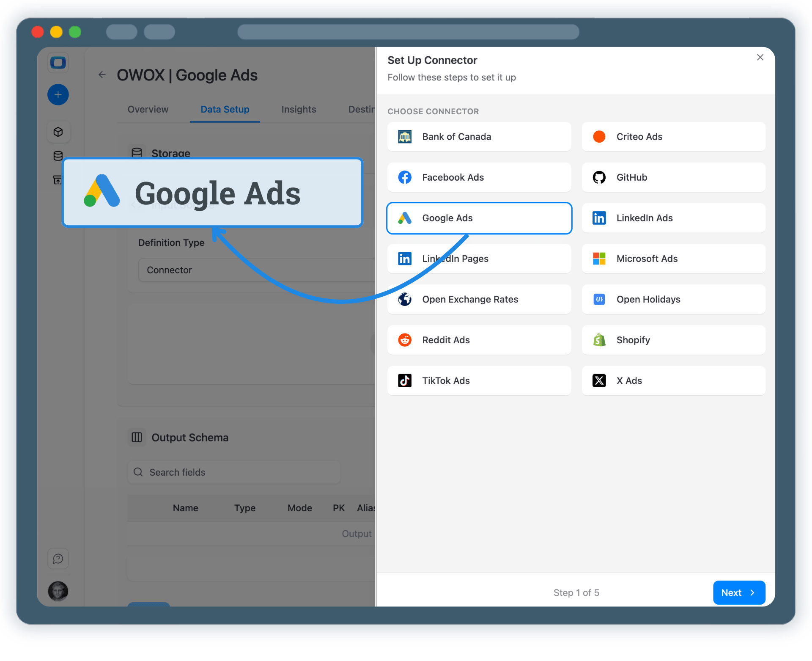
Task: Open the Connector definition type dropdown
Action: click(x=254, y=270)
